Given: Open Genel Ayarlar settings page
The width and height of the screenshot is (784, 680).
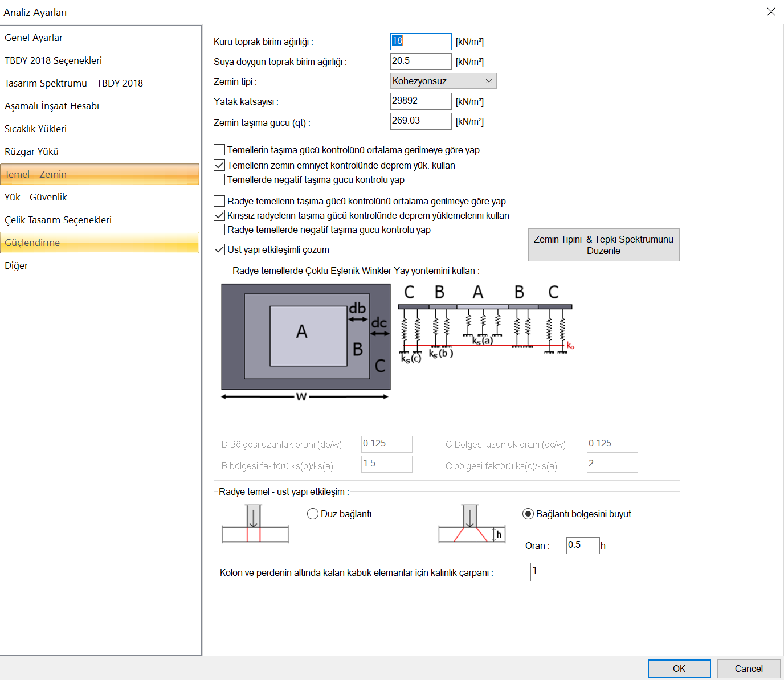Looking at the screenshot, I should [x=100, y=38].
